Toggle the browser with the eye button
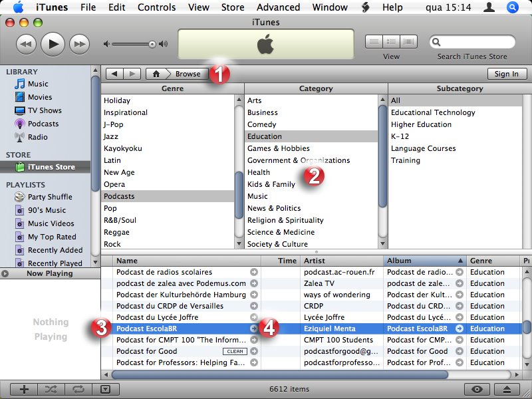 point(477,389)
